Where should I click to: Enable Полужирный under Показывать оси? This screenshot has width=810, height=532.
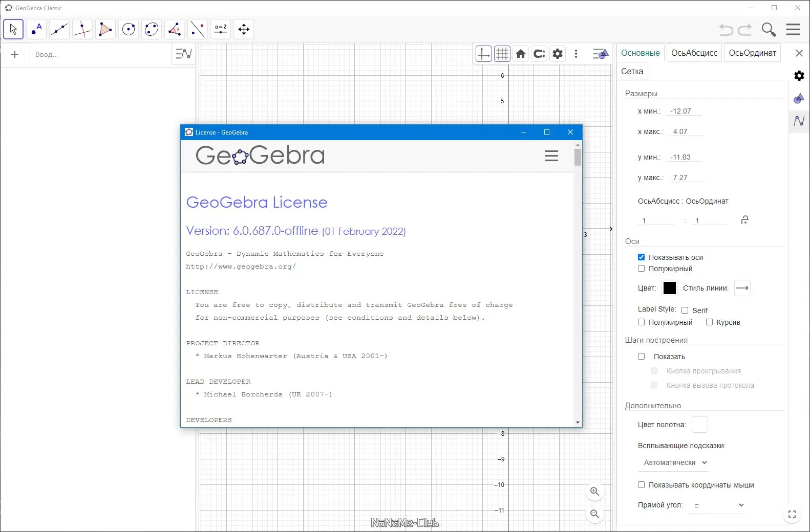641,269
